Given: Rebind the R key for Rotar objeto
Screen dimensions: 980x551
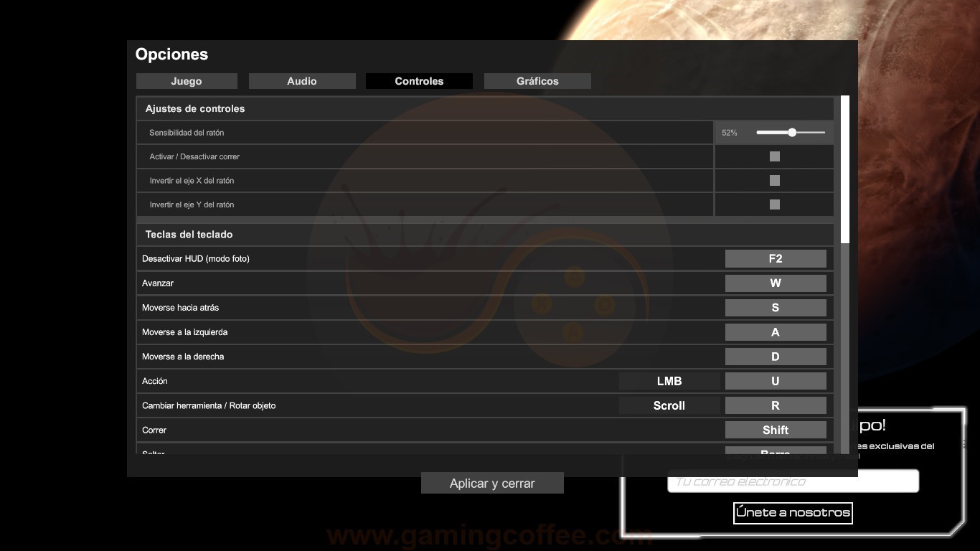Looking at the screenshot, I should 776,405.
